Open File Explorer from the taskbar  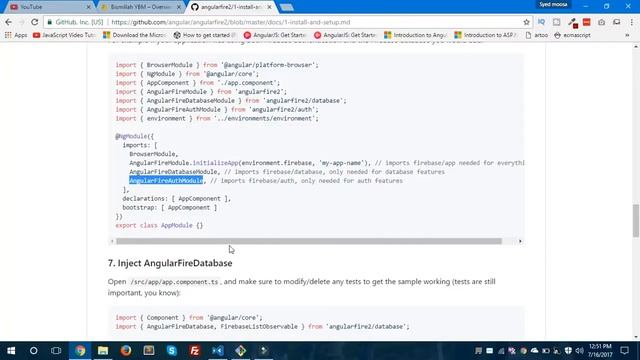pyautogui.click(x=103, y=351)
